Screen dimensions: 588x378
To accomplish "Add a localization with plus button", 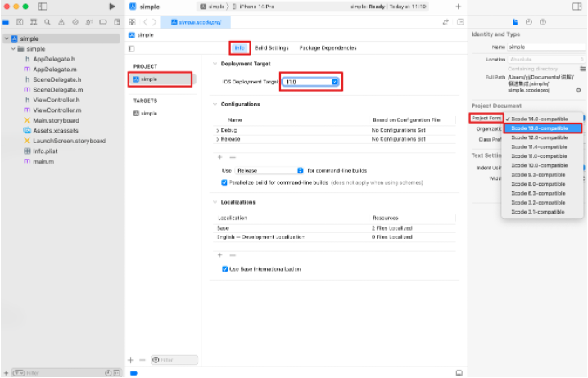I will click(220, 255).
